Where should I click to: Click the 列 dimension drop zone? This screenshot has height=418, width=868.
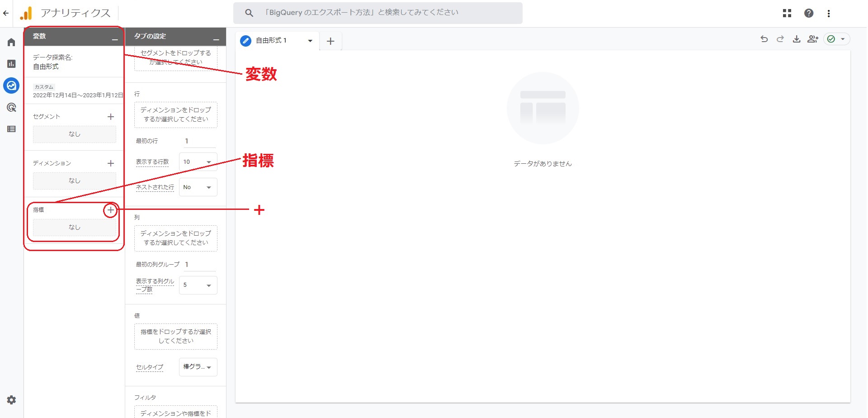(x=175, y=238)
